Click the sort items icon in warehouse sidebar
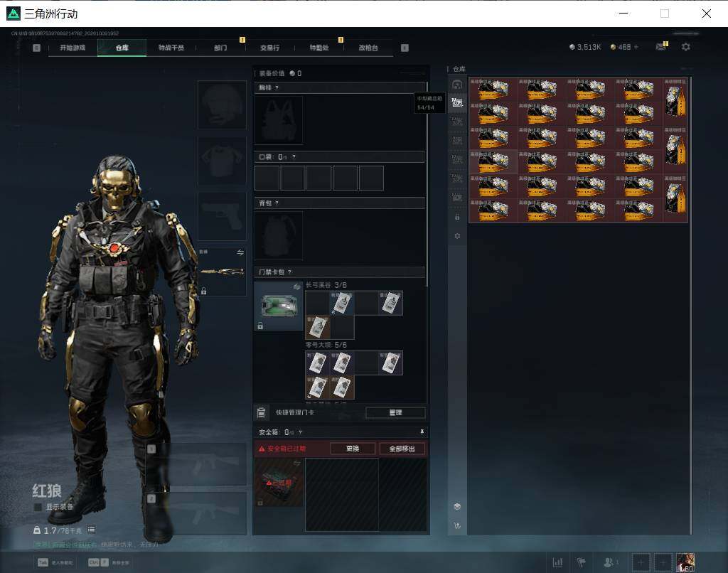This screenshot has height=573, width=728. pos(457,525)
